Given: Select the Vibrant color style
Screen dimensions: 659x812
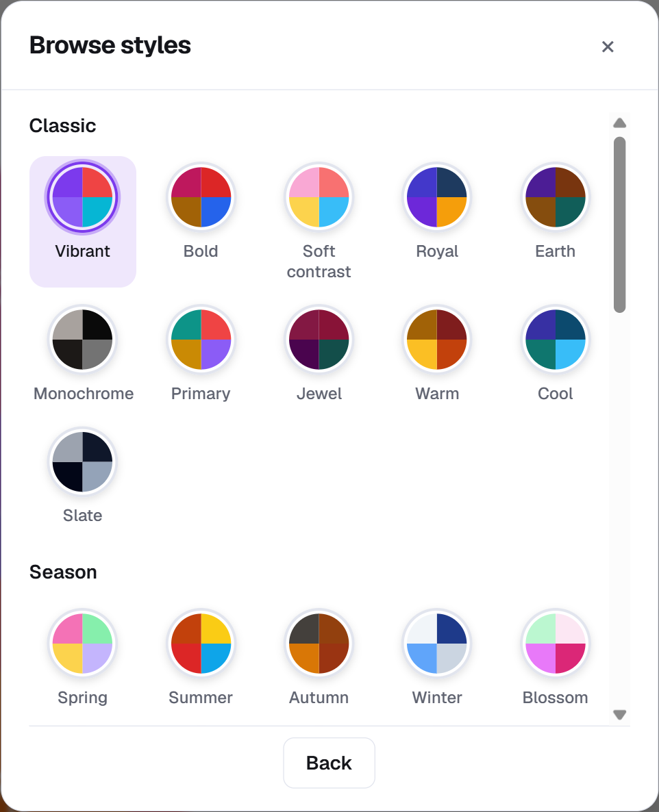Looking at the screenshot, I should pos(82,197).
